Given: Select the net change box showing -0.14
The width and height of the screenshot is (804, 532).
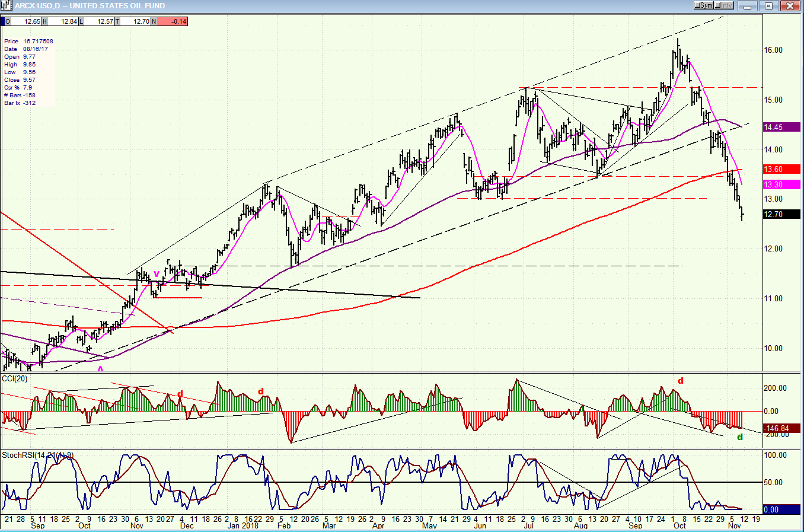Looking at the screenshot, I should [170, 21].
